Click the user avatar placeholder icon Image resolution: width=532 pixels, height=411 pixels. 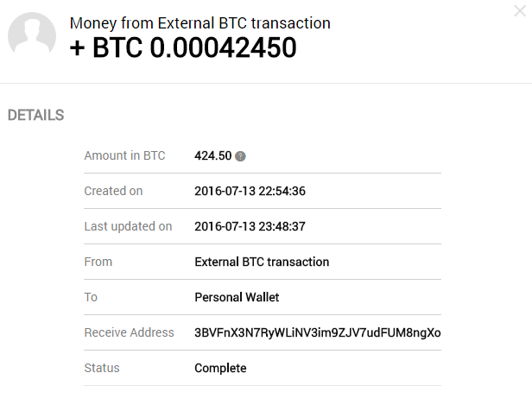point(34,36)
